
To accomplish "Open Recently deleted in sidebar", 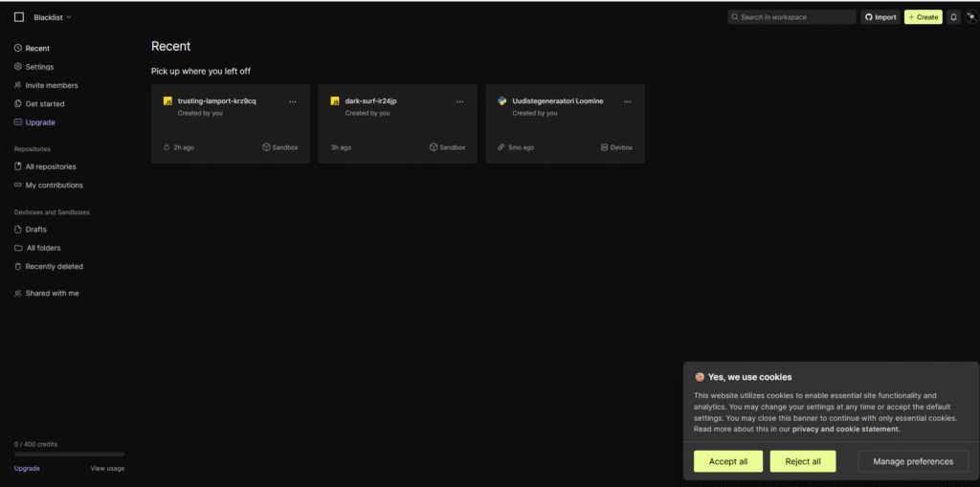I will 54,267.
